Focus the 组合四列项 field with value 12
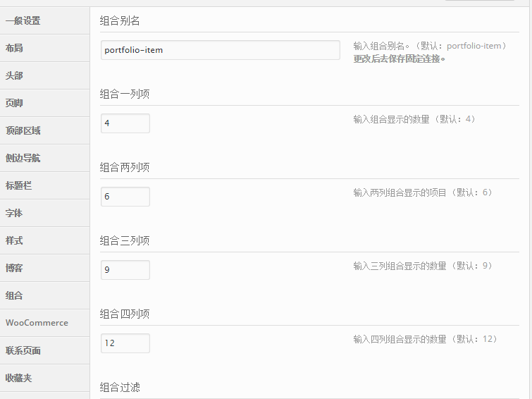532x399 pixels. (125, 343)
